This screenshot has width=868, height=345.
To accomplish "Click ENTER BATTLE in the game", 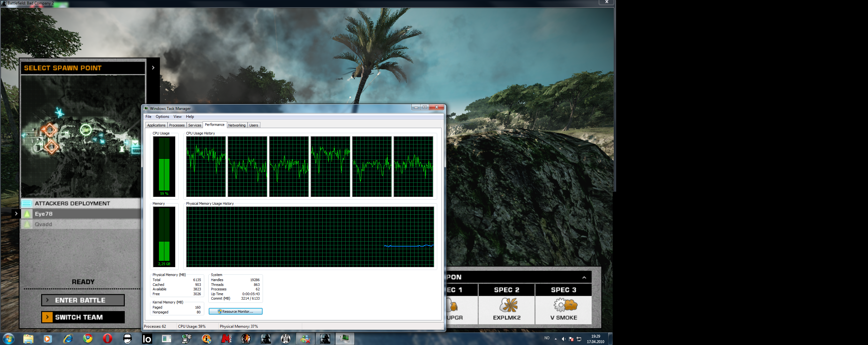I will tap(83, 300).
